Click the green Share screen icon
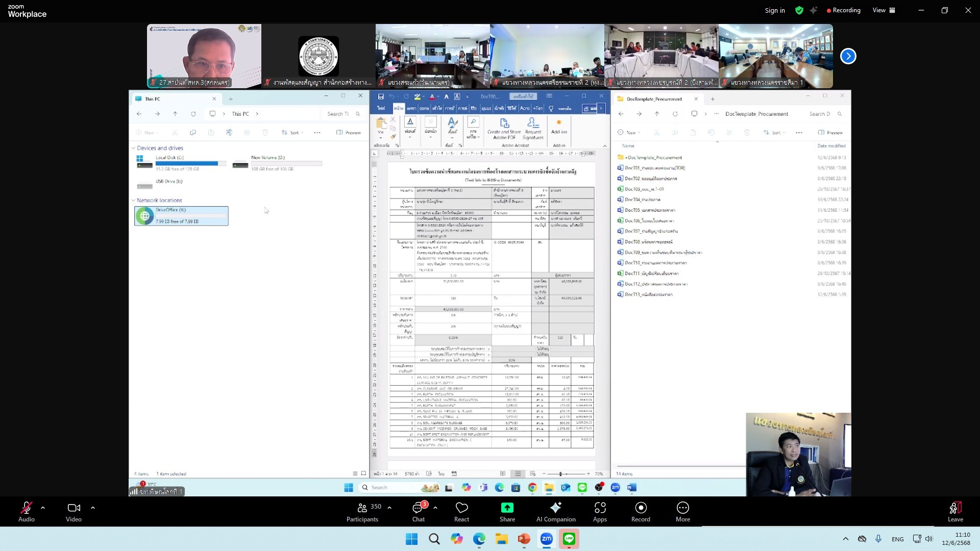Viewport: 980px width, 551px height. [x=507, y=508]
